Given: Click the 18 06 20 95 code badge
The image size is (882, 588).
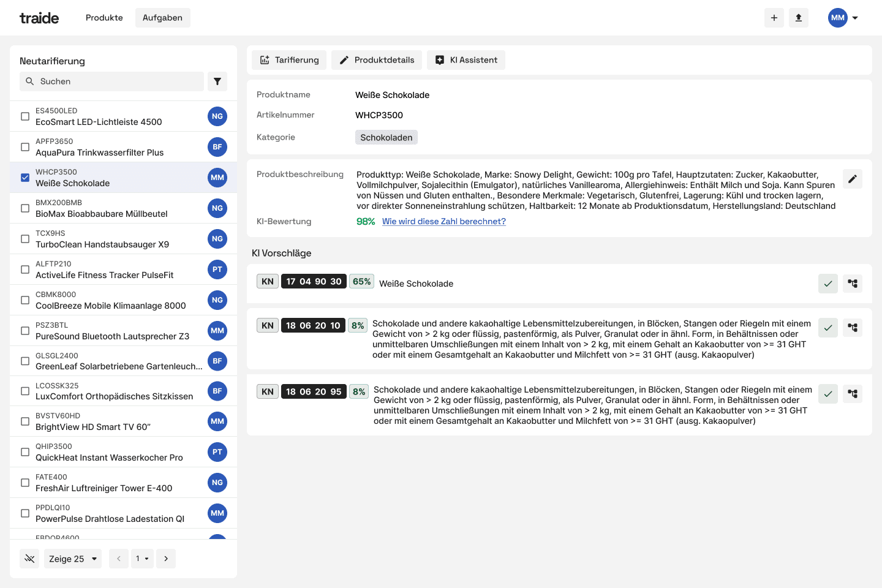Looking at the screenshot, I should pyautogui.click(x=314, y=391).
